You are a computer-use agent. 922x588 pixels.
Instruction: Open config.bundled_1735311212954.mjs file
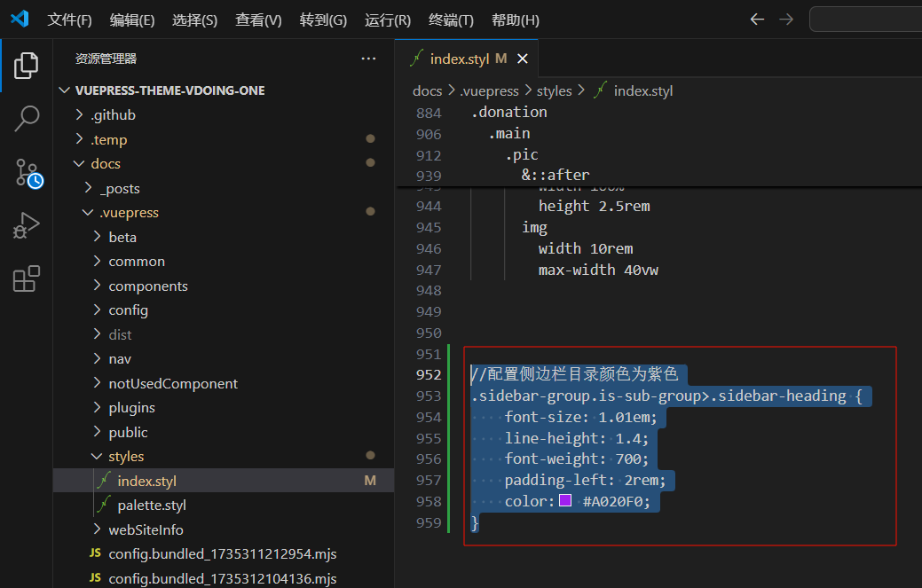(224, 554)
